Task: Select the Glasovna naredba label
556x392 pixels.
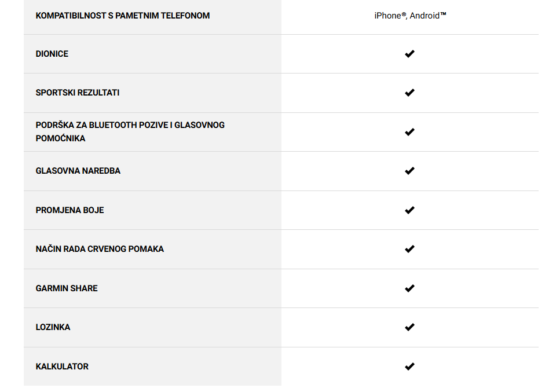Action: (78, 171)
